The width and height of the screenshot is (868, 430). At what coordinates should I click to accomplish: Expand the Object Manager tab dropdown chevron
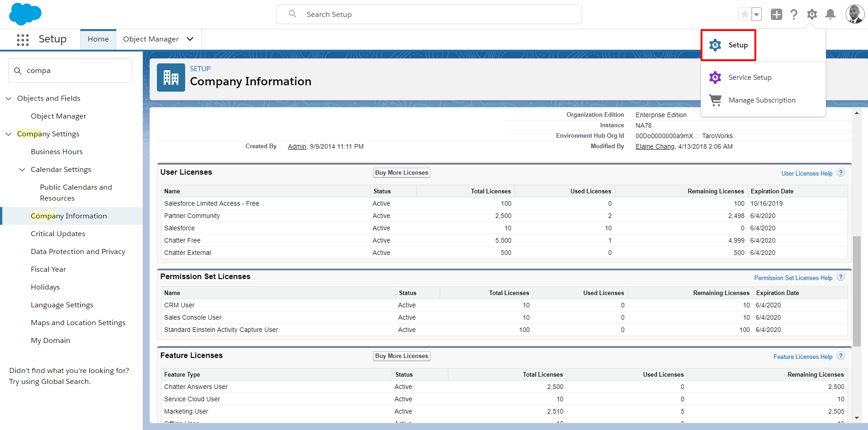[x=190, y=39]
